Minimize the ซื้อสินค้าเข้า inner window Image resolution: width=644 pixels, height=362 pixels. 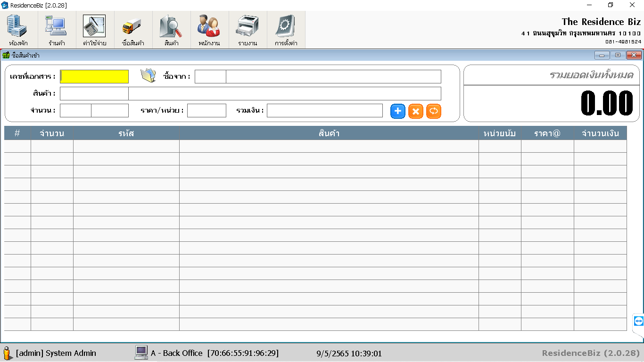pos(602,55)
